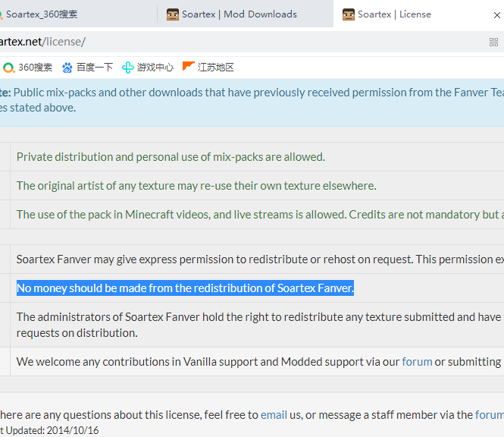Open the 360搜索 bookmark
The image size is (504, 437).
[x=27, y=68]
